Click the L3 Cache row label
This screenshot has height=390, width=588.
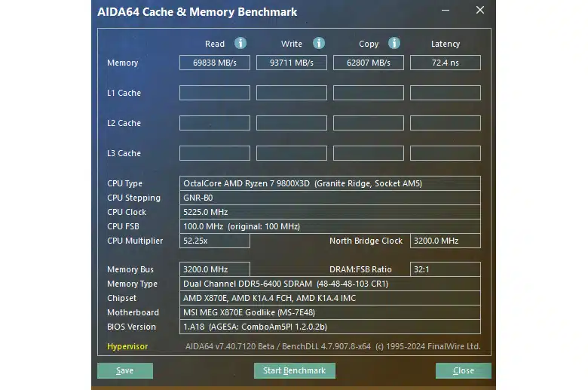click(124, 153)
